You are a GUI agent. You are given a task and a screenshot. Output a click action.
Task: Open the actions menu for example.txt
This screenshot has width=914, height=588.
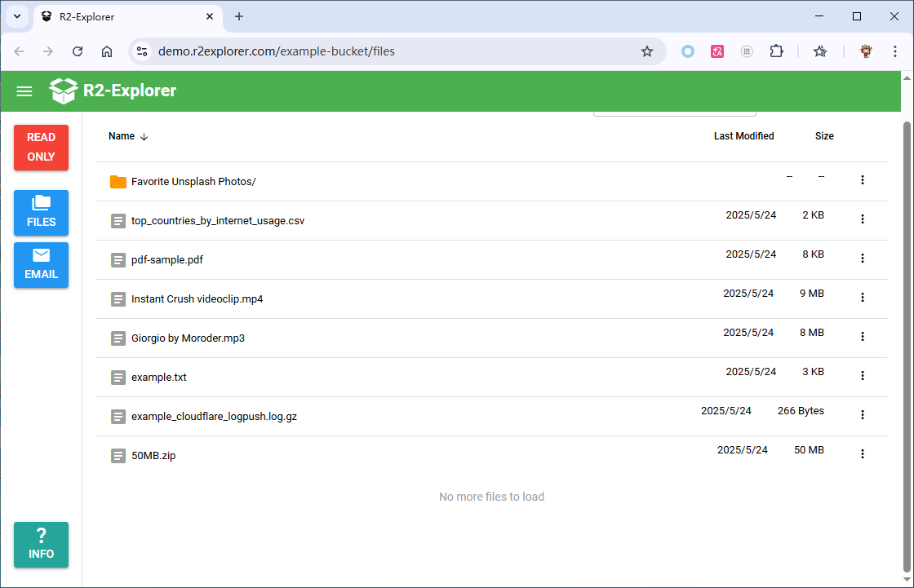(863, 375)
